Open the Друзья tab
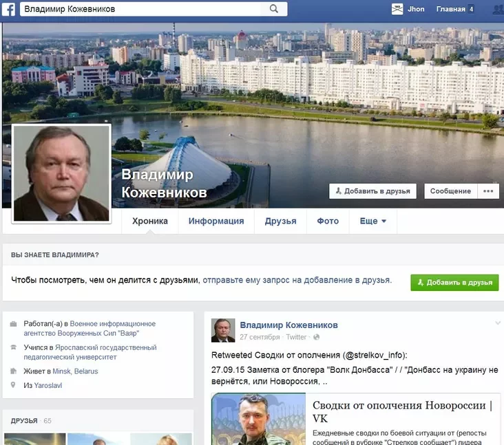This screenshot has height=445, width=504. [280, 221]
